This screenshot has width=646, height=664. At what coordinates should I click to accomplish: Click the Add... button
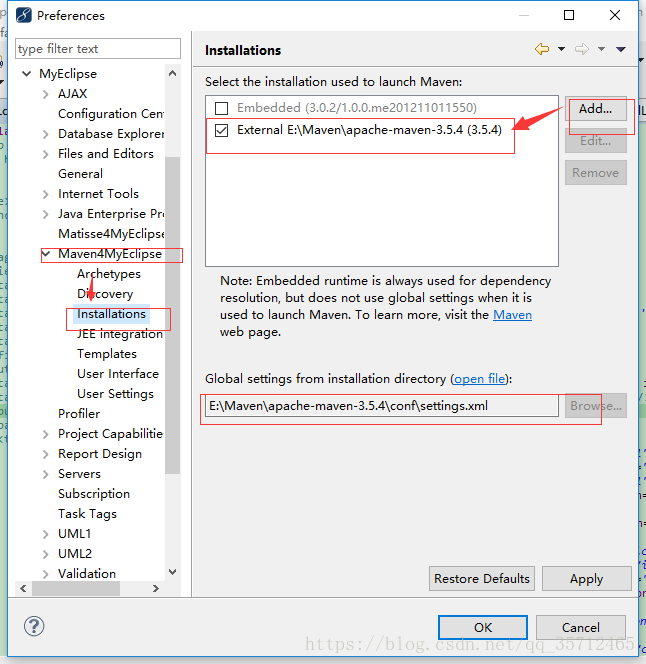click(x=596, y=108)
